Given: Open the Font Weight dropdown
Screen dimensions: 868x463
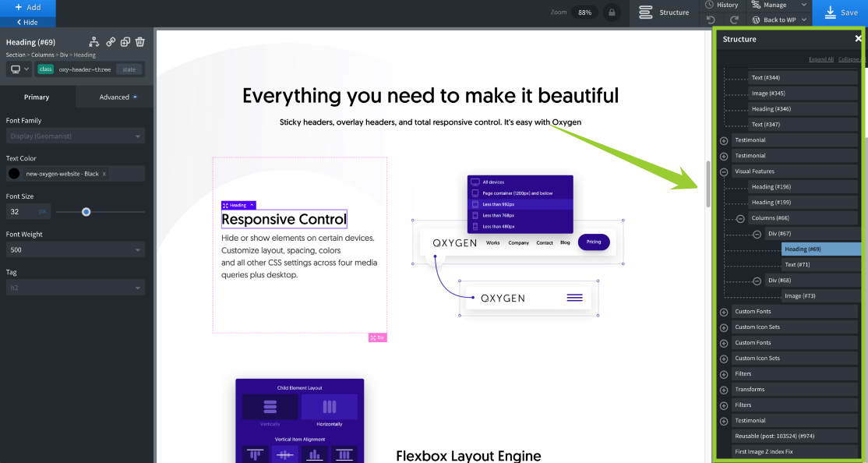Looking at the screenshot, I should click(x=76, y=249).
